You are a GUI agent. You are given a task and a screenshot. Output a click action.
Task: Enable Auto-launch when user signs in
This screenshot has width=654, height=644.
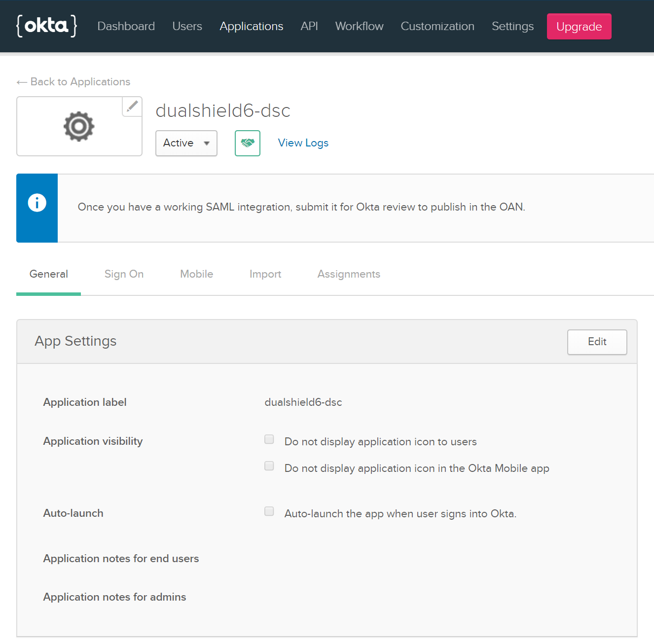coord(269,511)
